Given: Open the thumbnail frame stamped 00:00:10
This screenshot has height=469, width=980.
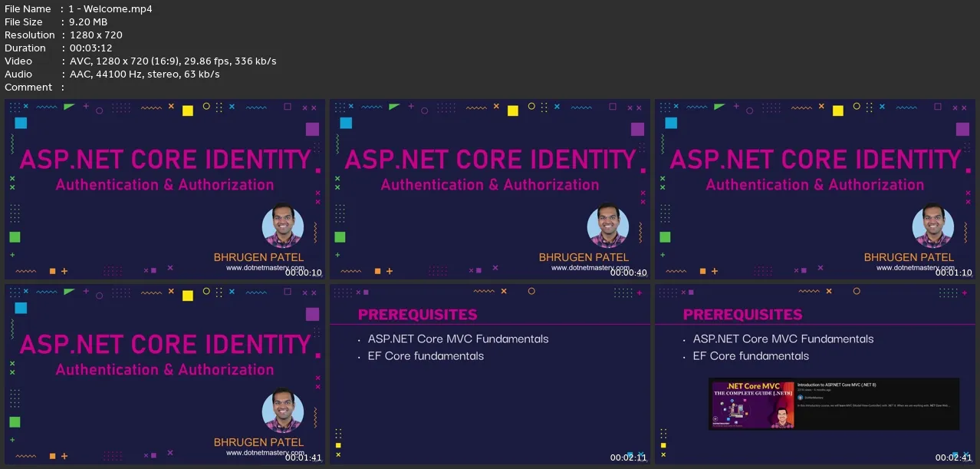Looking at the screenshot, I should point(164,189).
